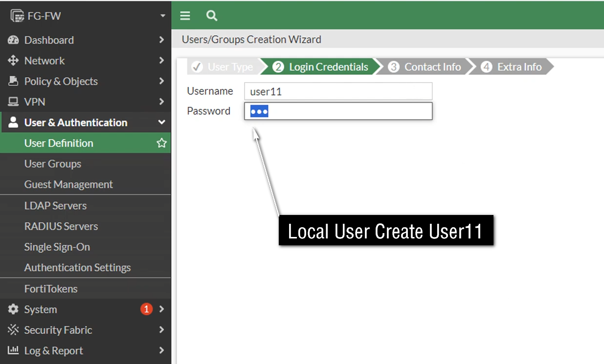The width and height of the screenshot is (604, 364).
Task: Open the Log & Report menu
Action: click(x=86, y=350)
